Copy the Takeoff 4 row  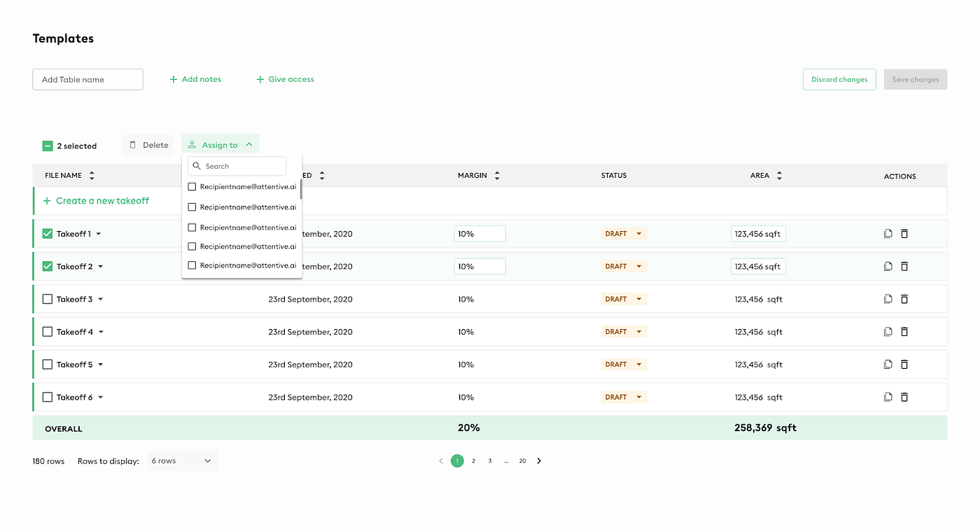tap(888, 332)
